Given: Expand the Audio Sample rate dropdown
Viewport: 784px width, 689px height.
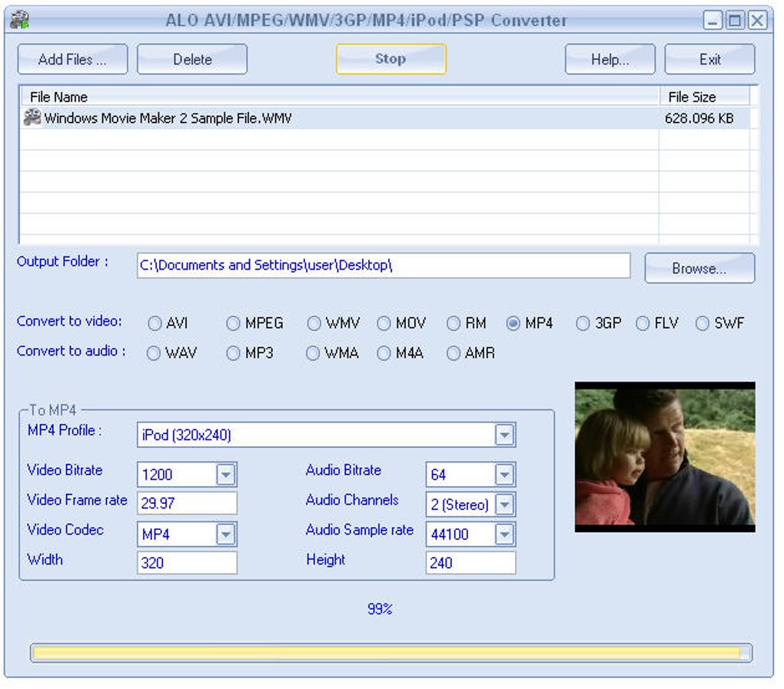Looking at the screenshot, I should (x=504, y=535).
